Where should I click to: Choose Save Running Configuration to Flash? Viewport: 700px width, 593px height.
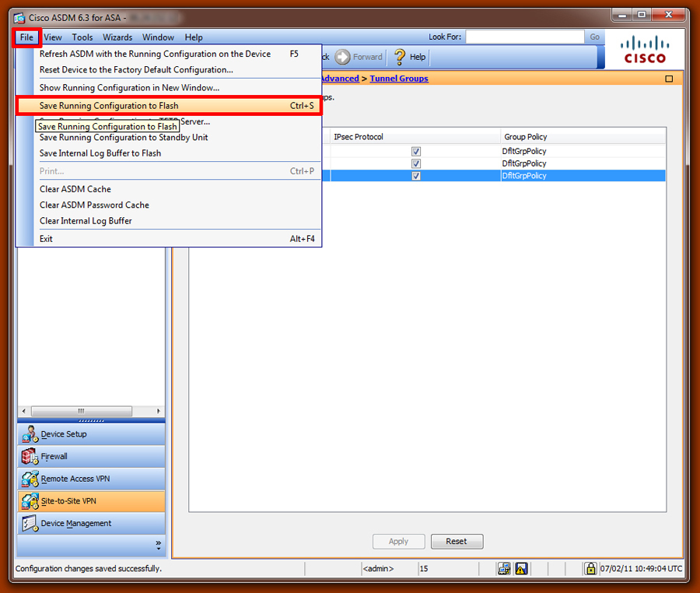coord(169,106)
